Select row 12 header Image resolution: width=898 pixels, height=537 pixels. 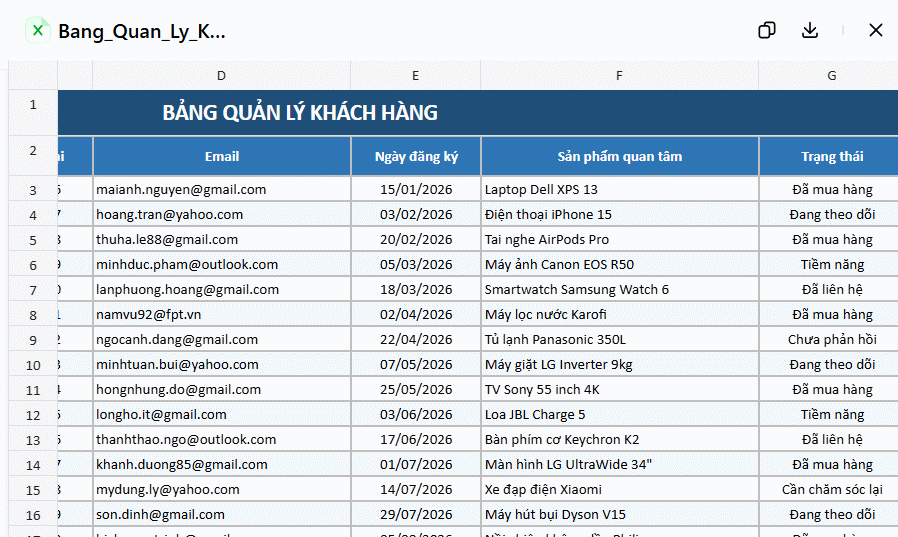tap(33, 415)
